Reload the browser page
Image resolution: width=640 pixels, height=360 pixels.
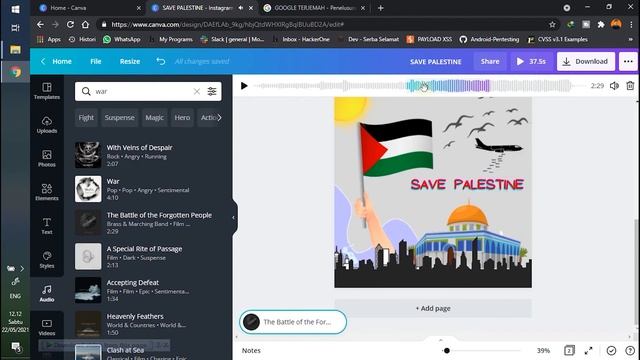click(x=70, y=24)
